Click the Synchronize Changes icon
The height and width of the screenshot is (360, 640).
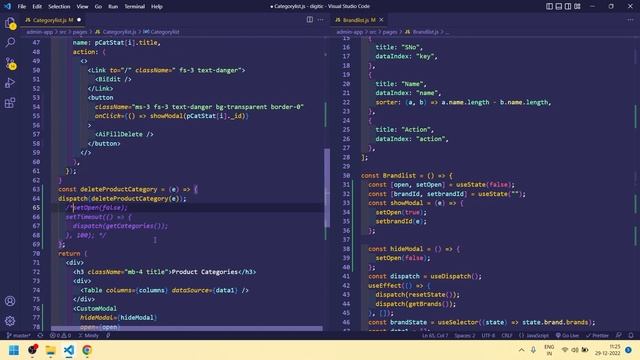click(40, 336)
